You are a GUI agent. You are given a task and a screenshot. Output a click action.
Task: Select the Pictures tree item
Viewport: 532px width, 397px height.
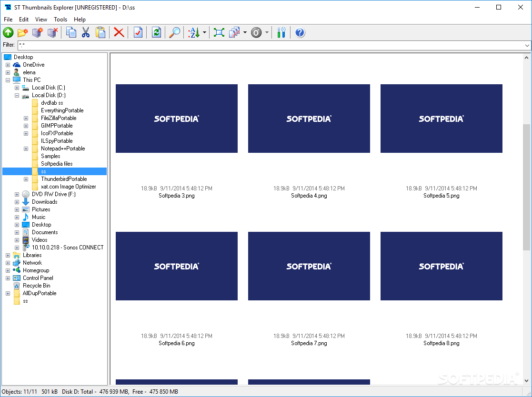point(41,209)
